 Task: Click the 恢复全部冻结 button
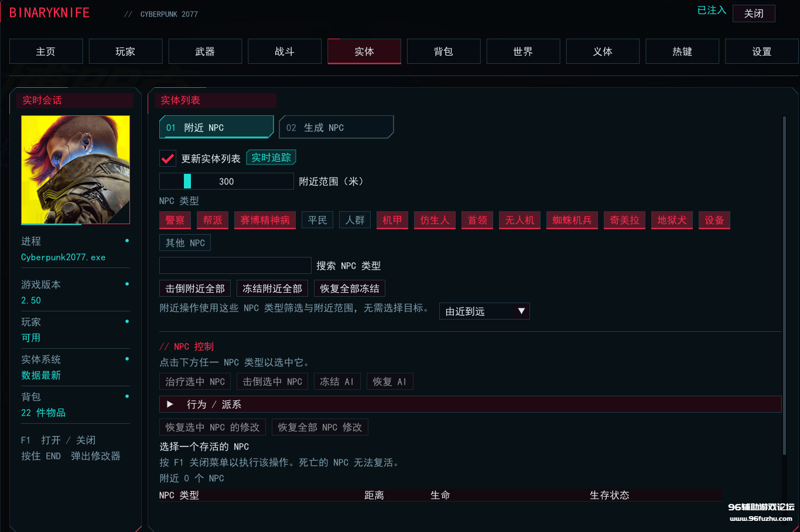tap(350, 289)
